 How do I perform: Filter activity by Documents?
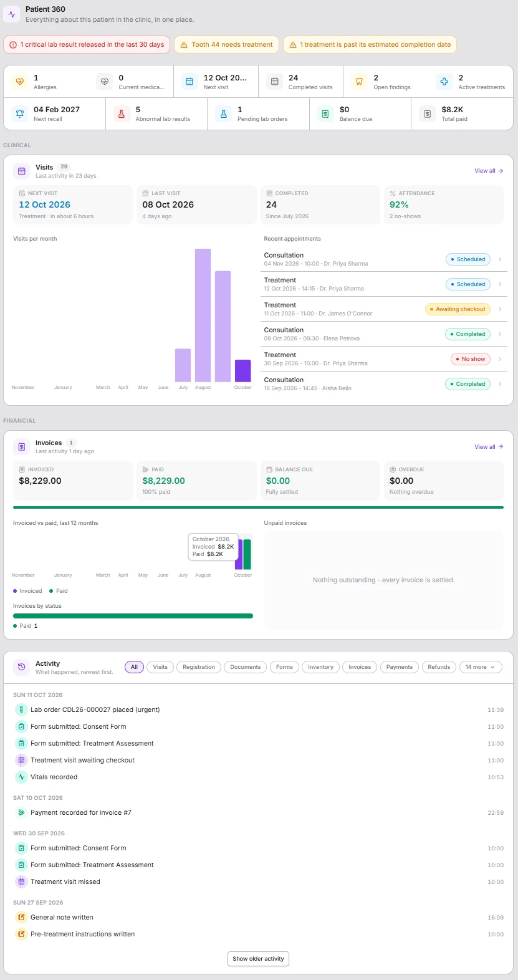point(246,667)
